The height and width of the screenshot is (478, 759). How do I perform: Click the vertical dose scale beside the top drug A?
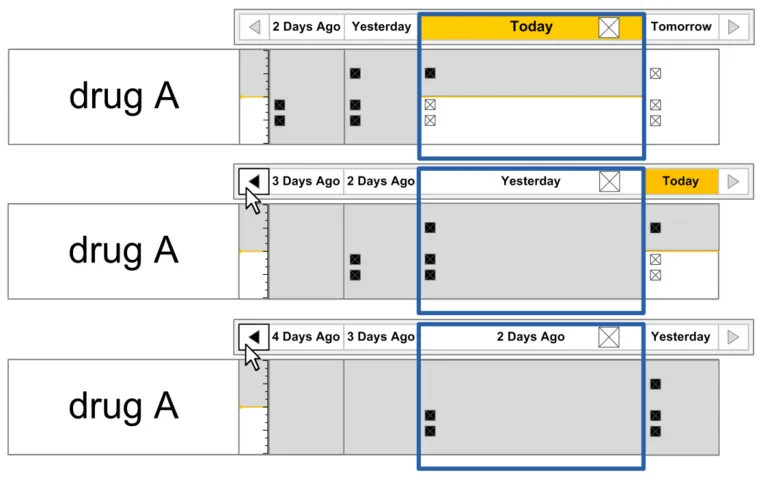254,96
